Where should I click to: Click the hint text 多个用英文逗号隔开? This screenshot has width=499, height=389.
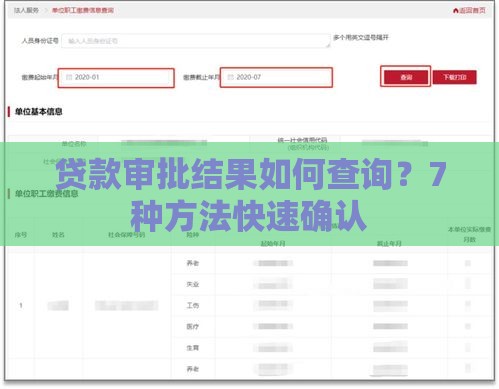click(x=361, y=37)
